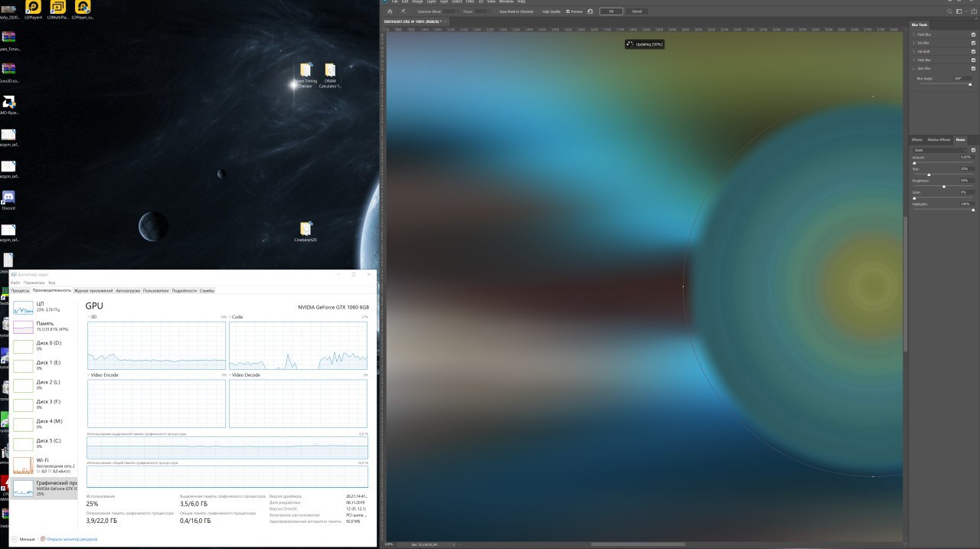Click Меньше (fewer details) button
Viewport: 980px width, 549px height.
[23, 539]
